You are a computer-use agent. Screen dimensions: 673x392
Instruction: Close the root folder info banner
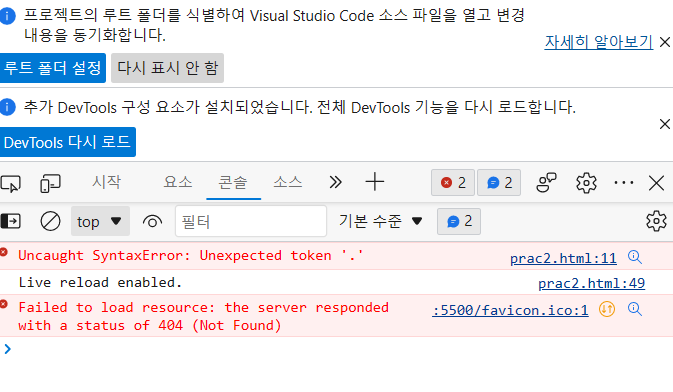click(664, 42)
